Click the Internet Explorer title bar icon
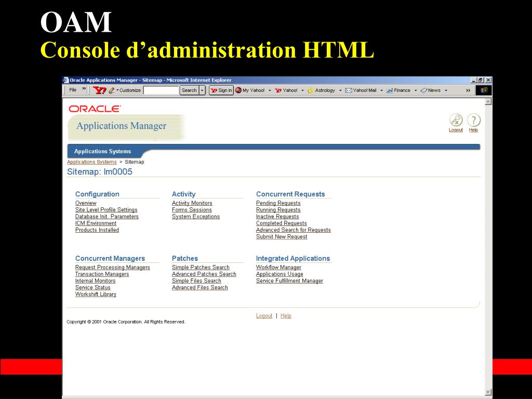Image resolution: width=532 pixels, height=399 pixels. 66,81
